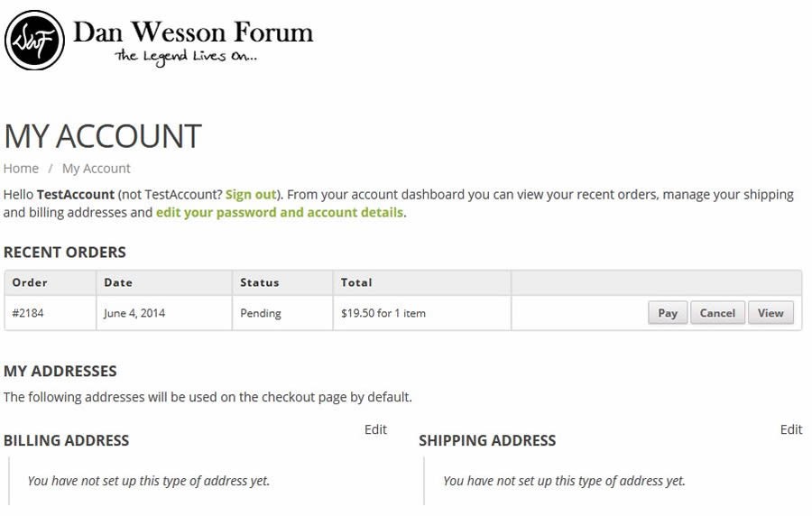Click the Pending status cell
812x516 pixels.
(282, 313)
